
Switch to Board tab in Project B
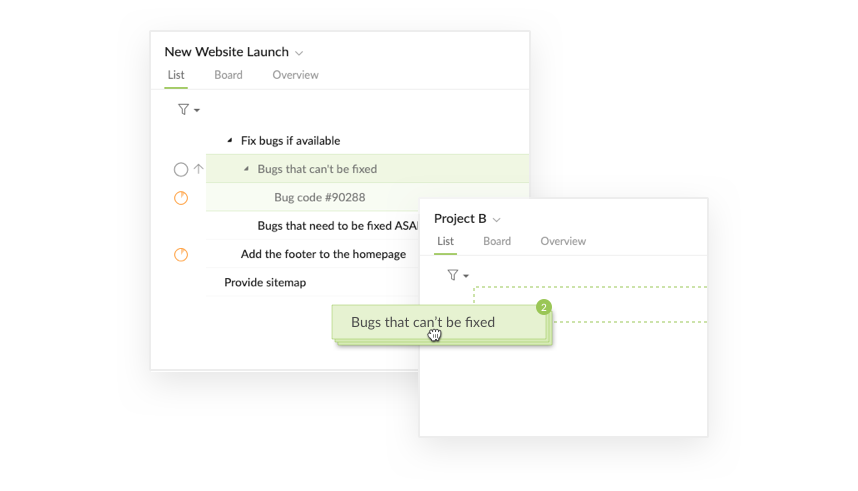click(x=497, y=241)
